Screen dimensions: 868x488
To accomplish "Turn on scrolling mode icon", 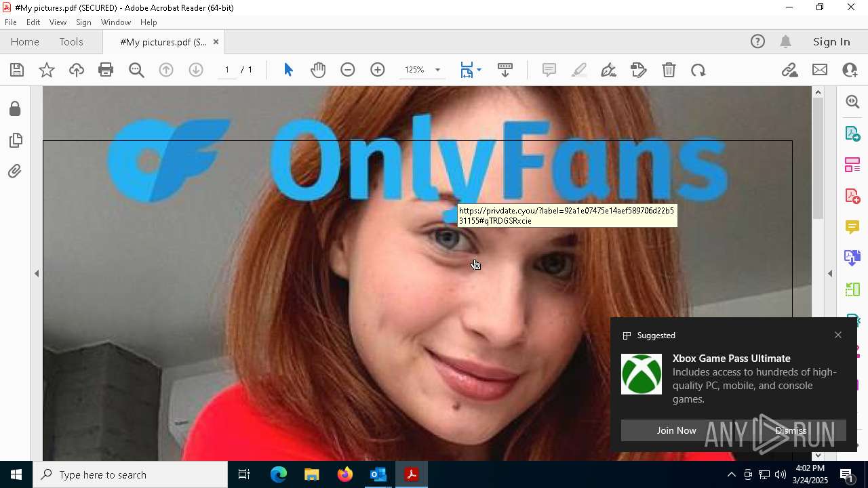I will coord(505,70).
